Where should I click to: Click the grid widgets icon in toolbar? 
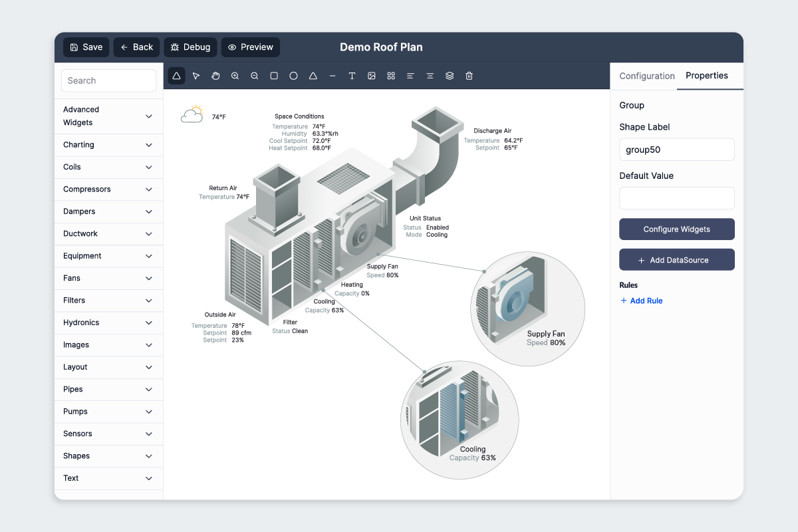pos(391,76)
